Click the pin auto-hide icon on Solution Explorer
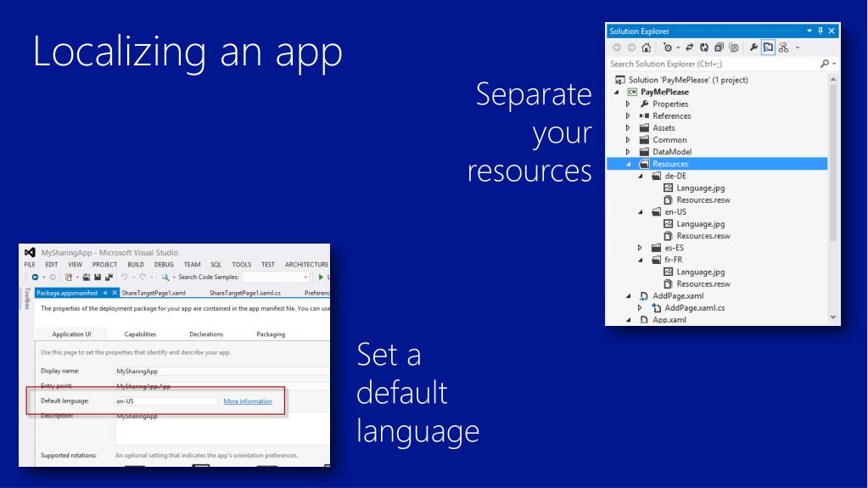Image resolution: width=868 pixels, height=488 pixels. pos(820,31)
